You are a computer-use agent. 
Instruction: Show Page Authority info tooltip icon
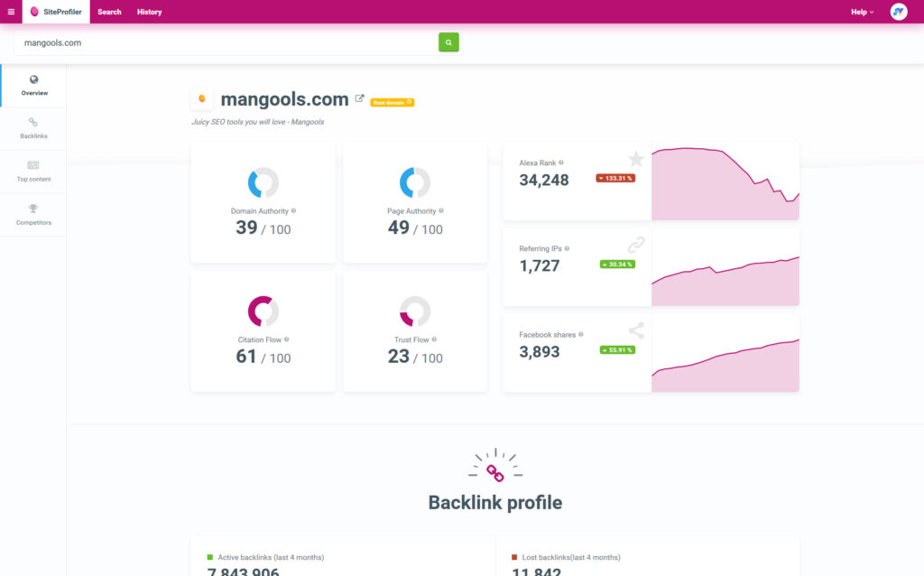(x=440, y=210)
